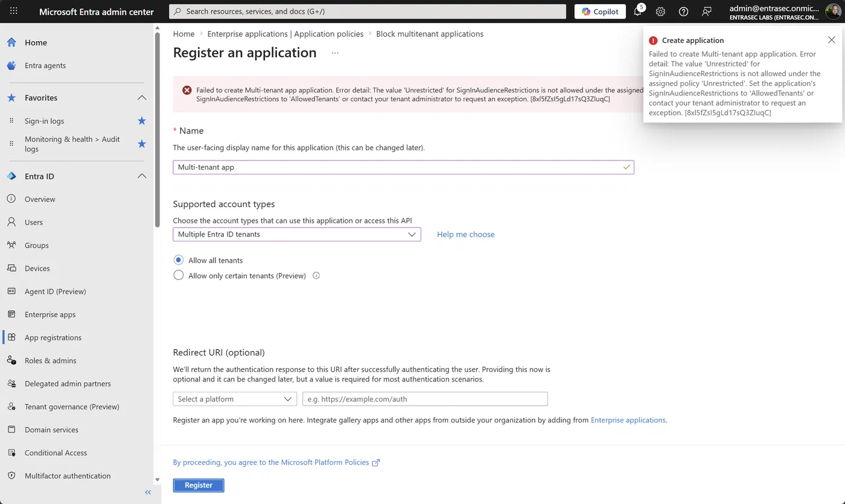Open the page ellipsis more options

click(335, 53)
